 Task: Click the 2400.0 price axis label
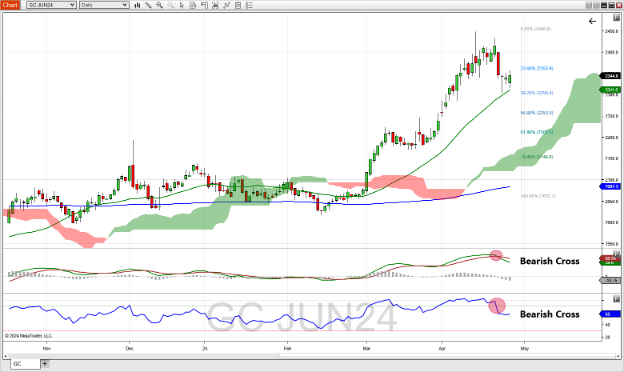click(x=612, y=53)
